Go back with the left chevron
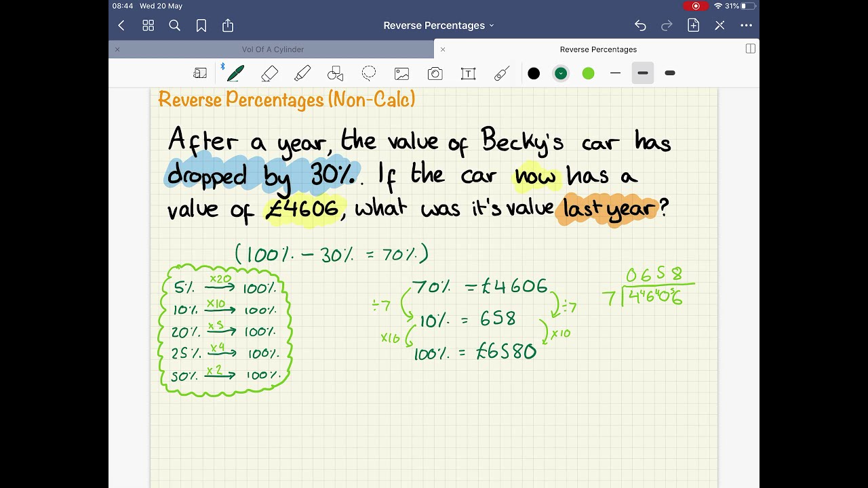This screenshot has height=488, width=868. coord(121,26)
